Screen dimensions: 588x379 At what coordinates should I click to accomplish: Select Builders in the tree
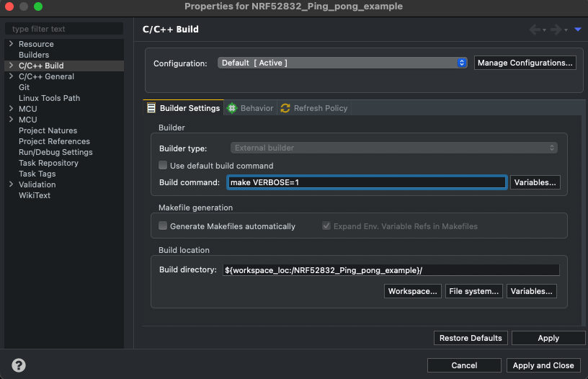click(34, 55)
